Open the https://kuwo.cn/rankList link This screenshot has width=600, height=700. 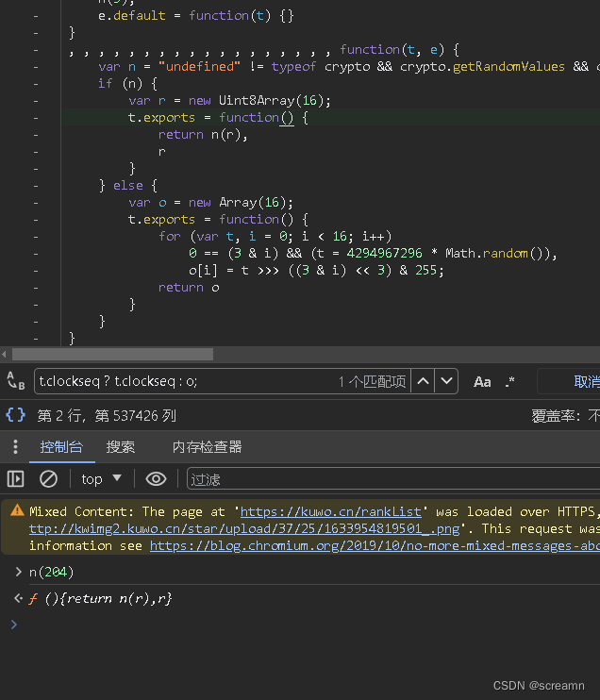(x=331, y=511)
